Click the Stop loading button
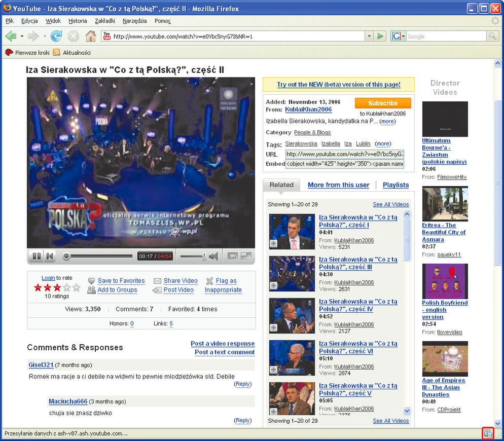Viewport: 504px width, 441px height. point(74,36)
